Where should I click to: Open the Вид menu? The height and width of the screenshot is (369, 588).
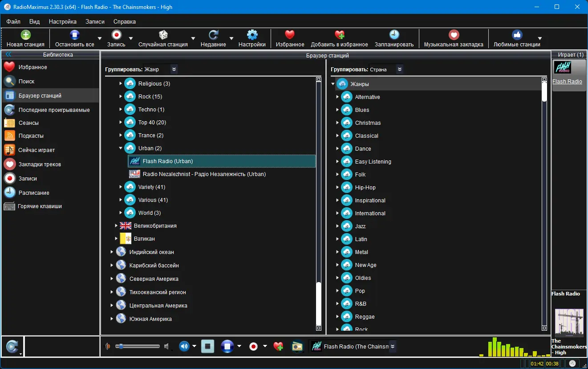(34, 21)
